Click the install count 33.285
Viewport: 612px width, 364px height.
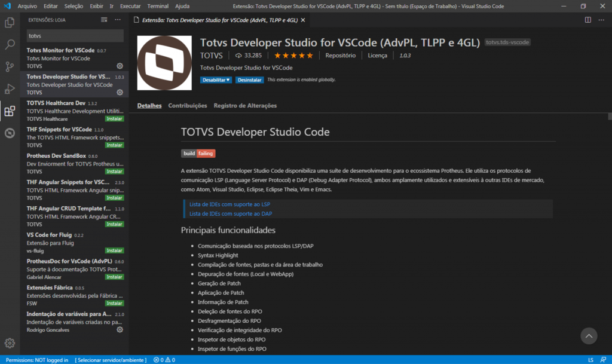[x=248, y=56]
